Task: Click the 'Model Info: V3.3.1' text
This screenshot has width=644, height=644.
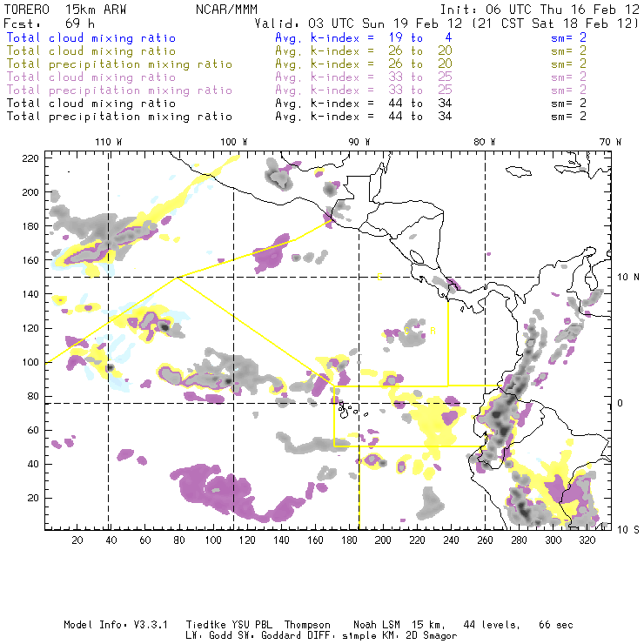Action: pos(116,625)
